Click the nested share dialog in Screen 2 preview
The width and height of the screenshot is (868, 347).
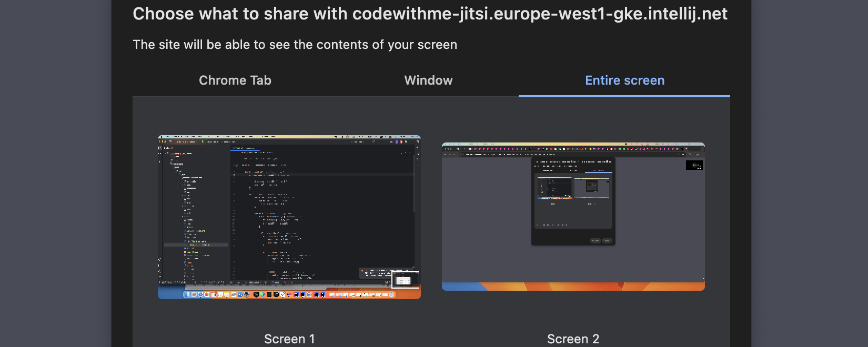coord(573,200)
